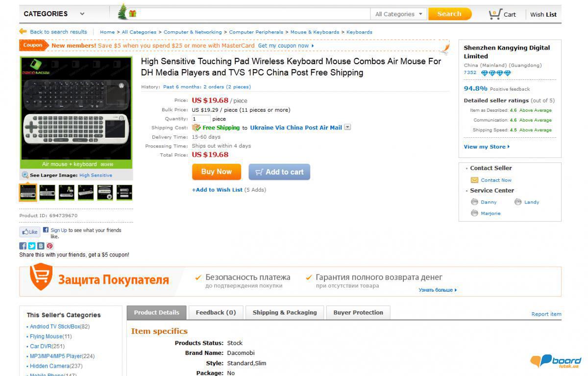Image resolution: width=588 pixels, height=376 pixels.
Task: Click the Contact Now envelope icon
Action: [474, 180]
